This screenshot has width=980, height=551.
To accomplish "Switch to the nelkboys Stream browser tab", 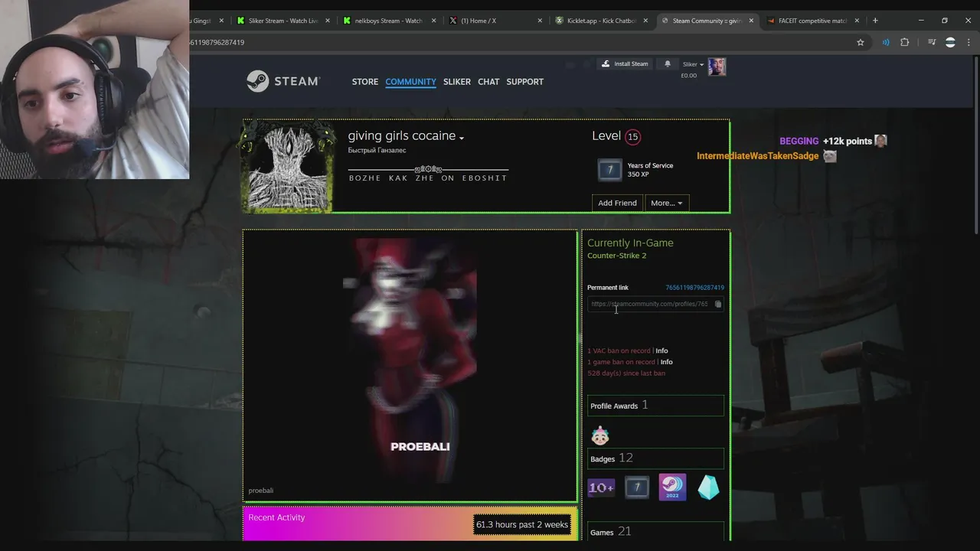I will (x=390, y=21).
